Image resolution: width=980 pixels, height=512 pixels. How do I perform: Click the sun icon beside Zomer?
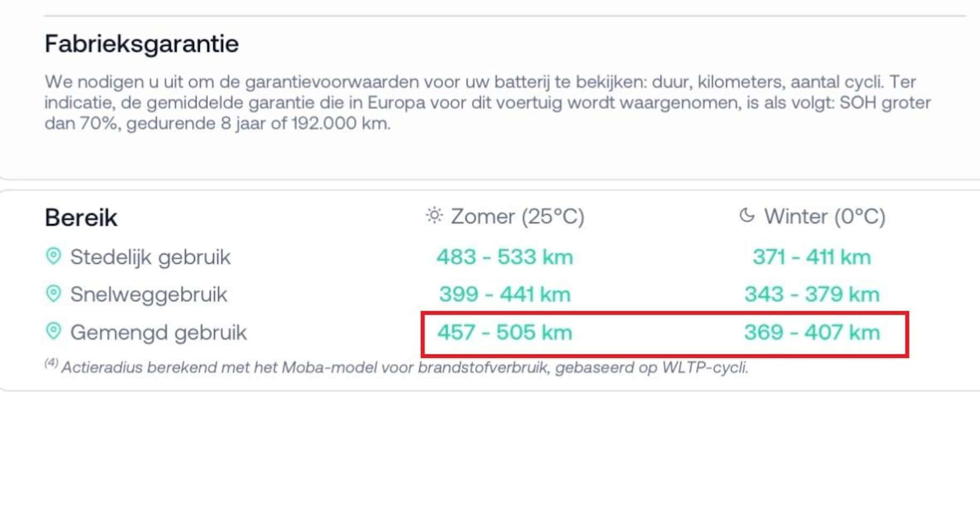click(434, 215)
